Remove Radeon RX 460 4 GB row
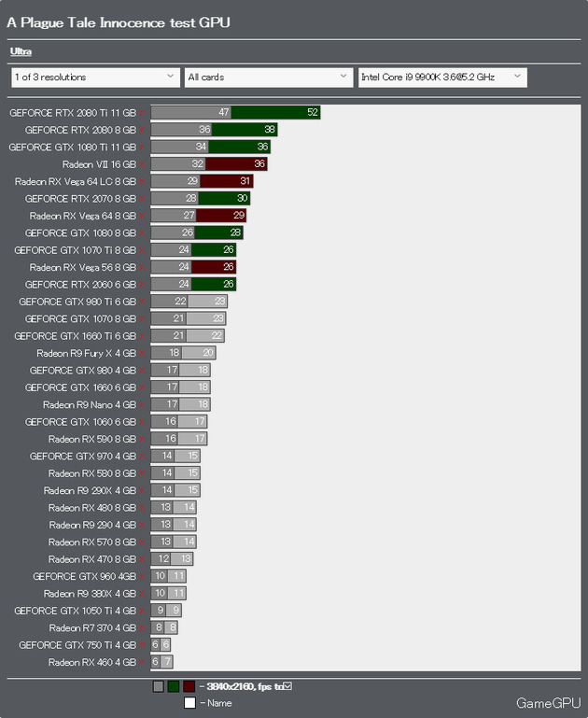 click(142, 663)
